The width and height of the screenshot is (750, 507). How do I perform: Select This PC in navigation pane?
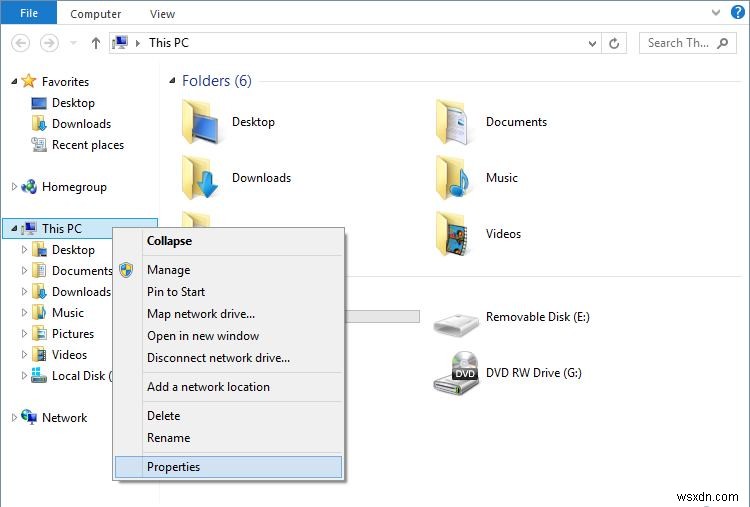(x=62, y=229)
